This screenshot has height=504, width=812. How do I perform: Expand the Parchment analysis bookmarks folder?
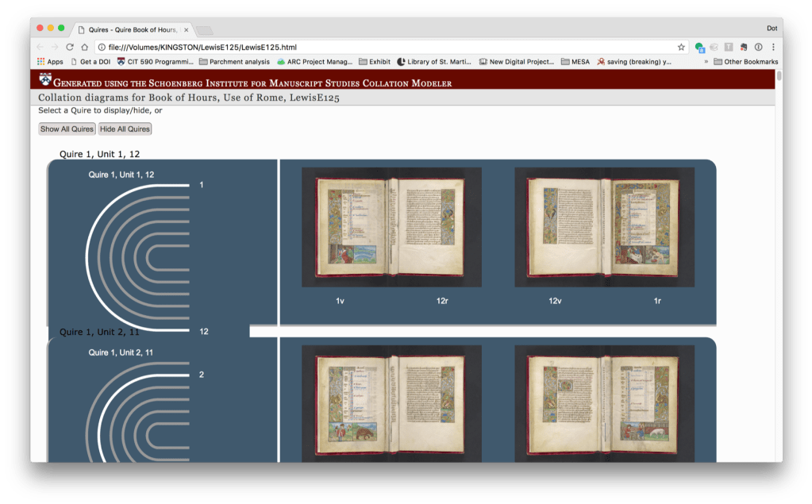pyautogui.click(x=234, y=61)
